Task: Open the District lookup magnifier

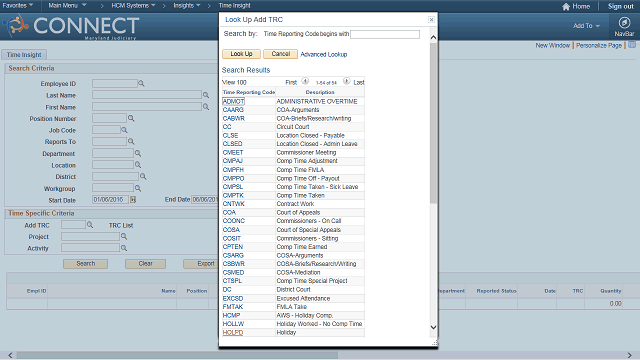Action: click(x=143, y=177)
